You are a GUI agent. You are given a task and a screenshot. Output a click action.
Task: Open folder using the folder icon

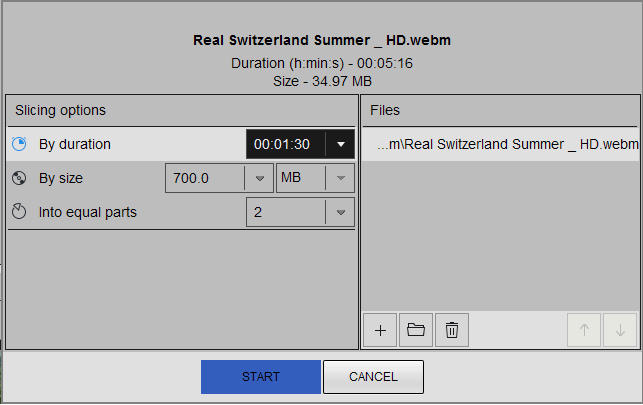click(x=416, y=330)
